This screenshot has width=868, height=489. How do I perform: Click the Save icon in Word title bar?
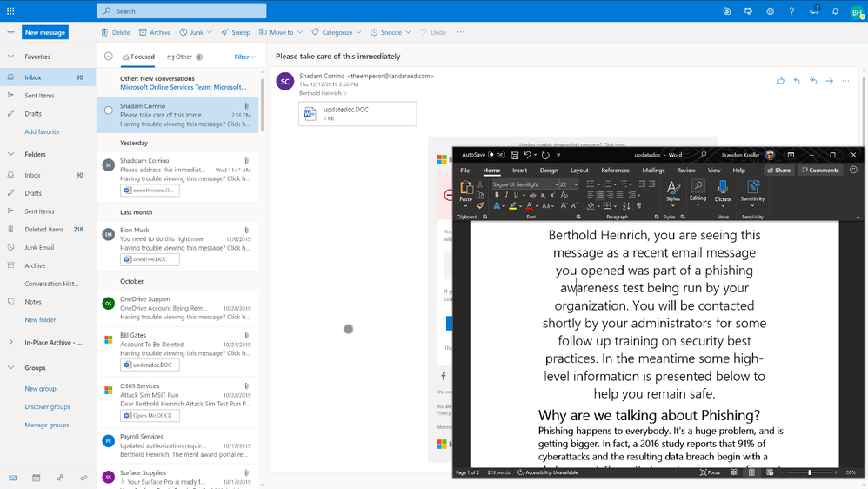tap(514, 155)
